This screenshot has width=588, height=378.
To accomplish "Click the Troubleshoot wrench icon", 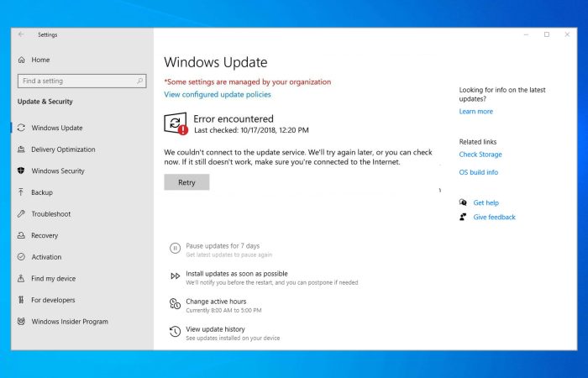I will point(21,213).
